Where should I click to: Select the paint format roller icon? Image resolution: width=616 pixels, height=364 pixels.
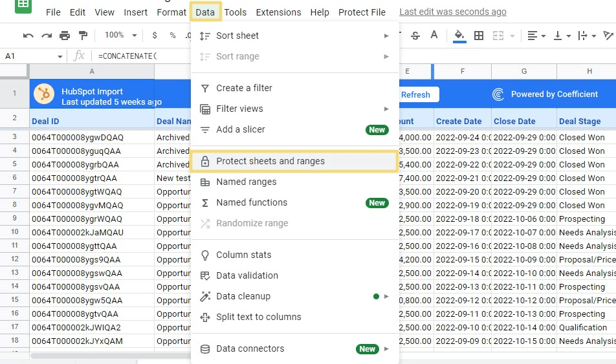coord(83,36)
